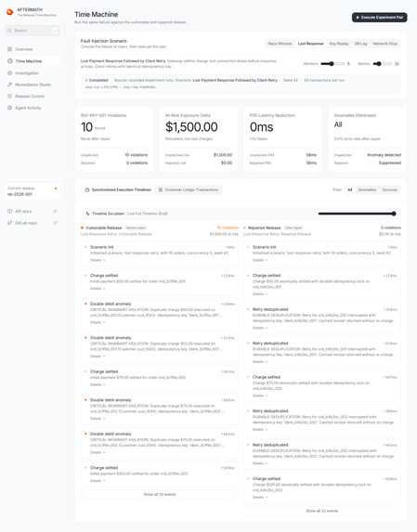Click the 'Completed' status text
417x532 pixels.
point(98,81)
